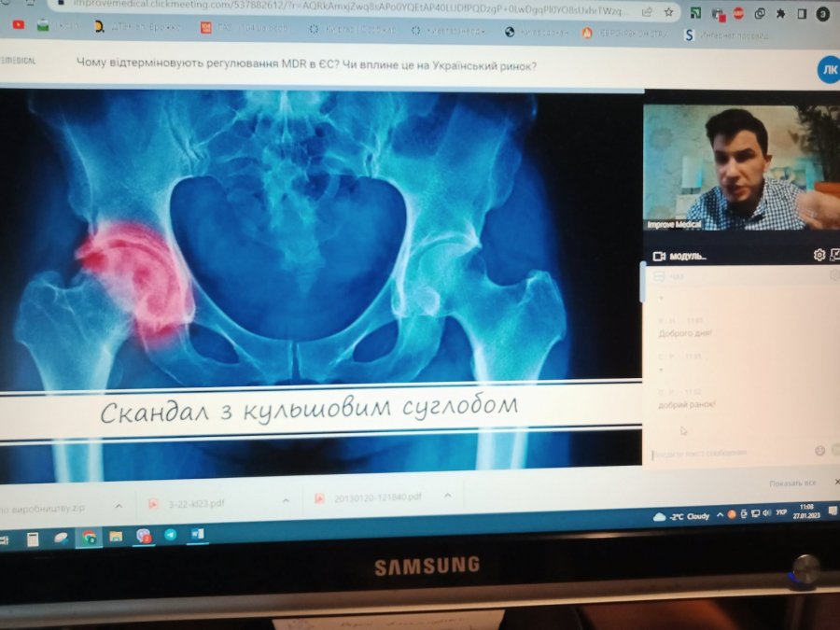Click the share page icon in address bar
840x630 pixels.
647,13
